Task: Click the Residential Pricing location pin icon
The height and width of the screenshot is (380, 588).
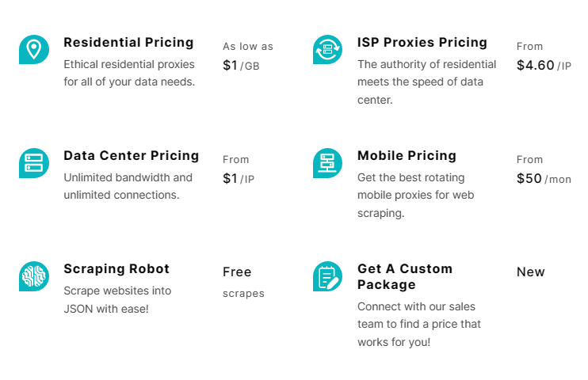Action: pos(34,49)
